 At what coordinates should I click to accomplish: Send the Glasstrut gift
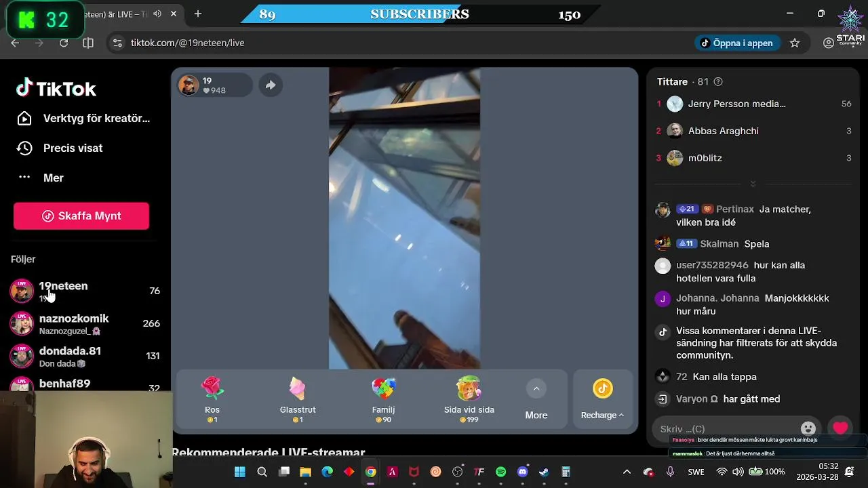tap(297, 400)
